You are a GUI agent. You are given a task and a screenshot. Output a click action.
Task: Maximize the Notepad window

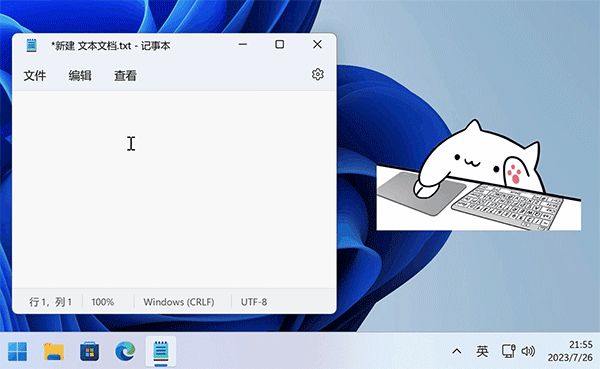click(280, 44)
